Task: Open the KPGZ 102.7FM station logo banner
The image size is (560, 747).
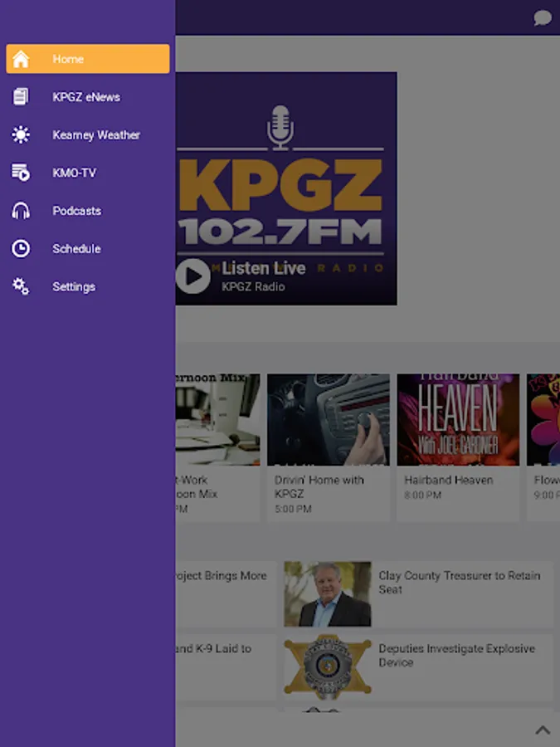Action: click(286, 188)
